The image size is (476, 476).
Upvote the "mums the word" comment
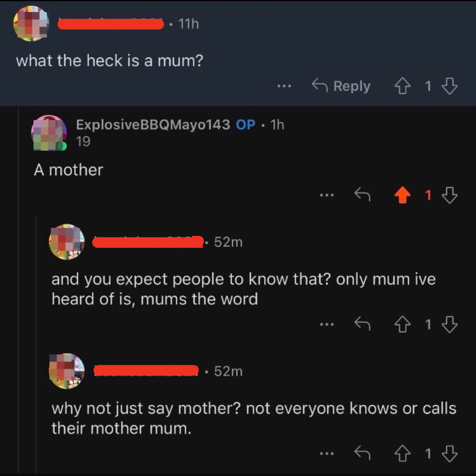pos(402,324)
